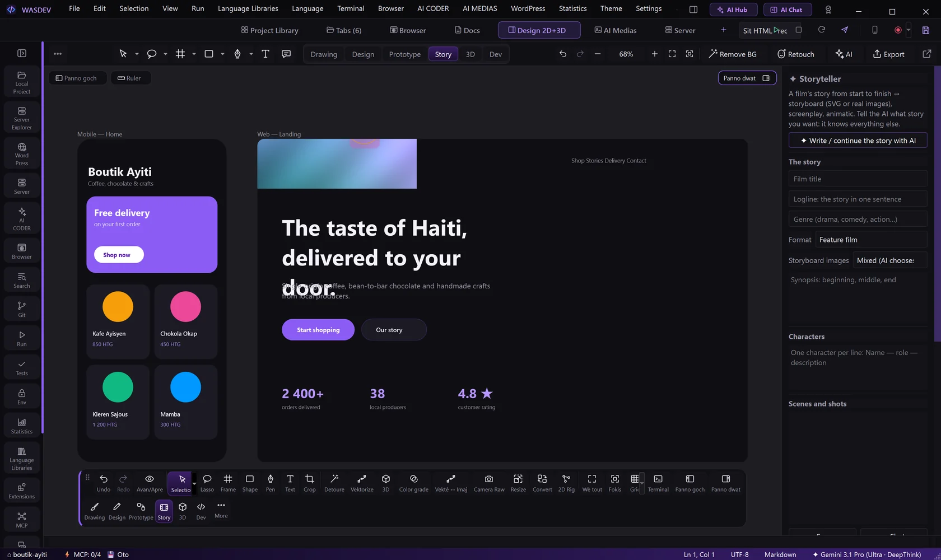Switch to the Docs tab
Image resolution: width=941 pixels, height=560 pixels.
tap(467, 30)
